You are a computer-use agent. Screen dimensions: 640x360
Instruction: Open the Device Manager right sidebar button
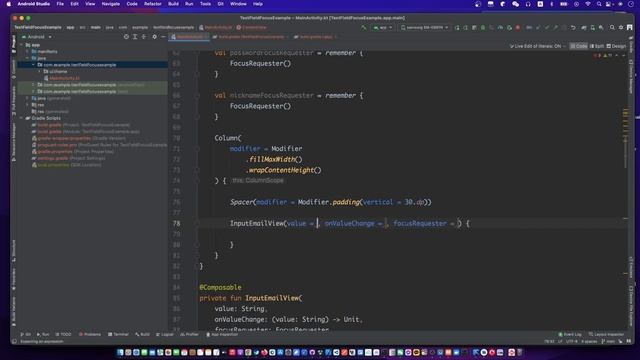point(631,76)
